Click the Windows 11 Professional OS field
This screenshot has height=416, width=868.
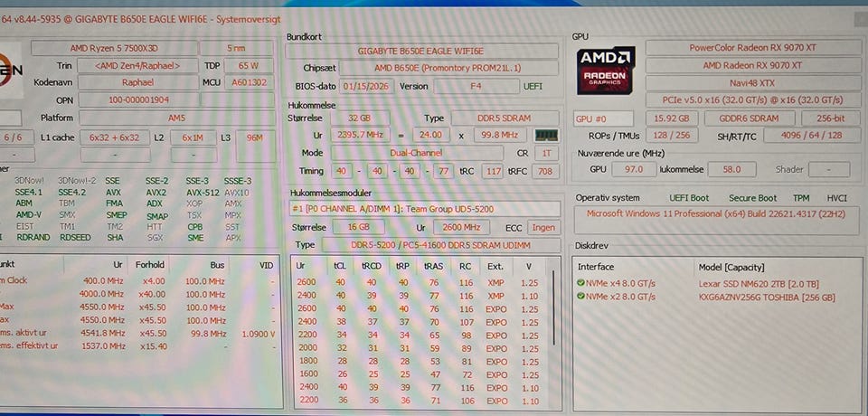(x=716, y=220)
